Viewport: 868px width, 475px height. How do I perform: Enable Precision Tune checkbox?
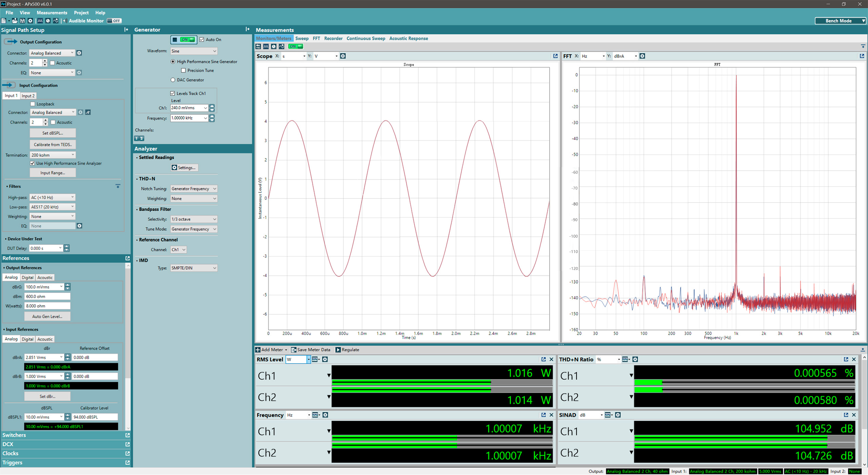point(183,70)
